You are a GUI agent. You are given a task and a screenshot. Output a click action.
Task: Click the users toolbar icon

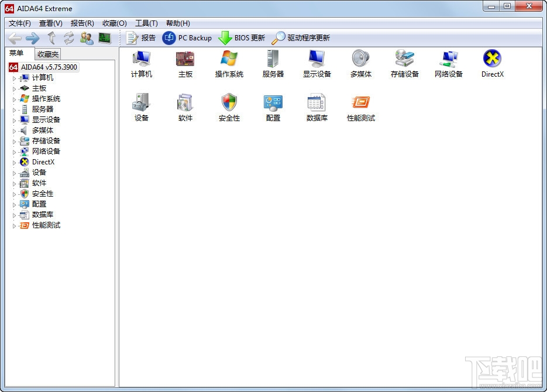pos(87,38)
